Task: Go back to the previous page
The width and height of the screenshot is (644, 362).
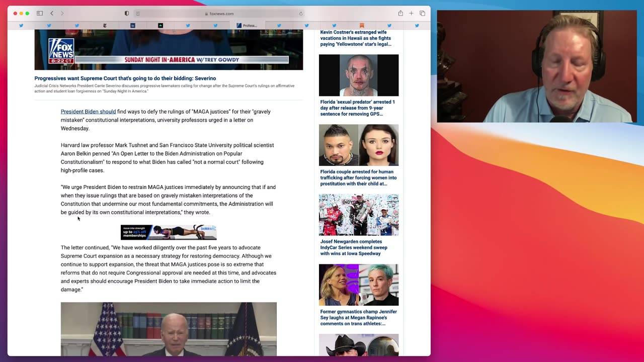Action: point(51,14)
